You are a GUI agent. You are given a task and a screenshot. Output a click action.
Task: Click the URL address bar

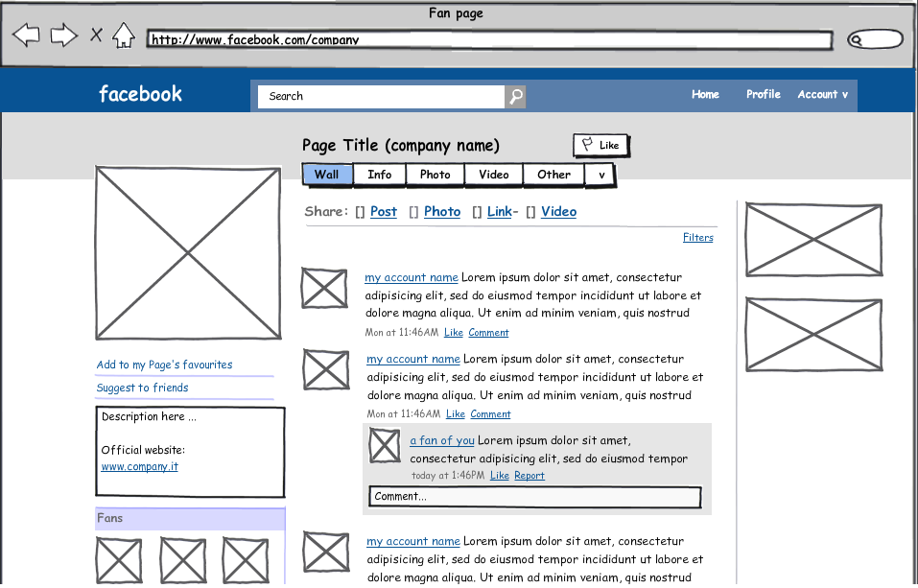[489, 40]
